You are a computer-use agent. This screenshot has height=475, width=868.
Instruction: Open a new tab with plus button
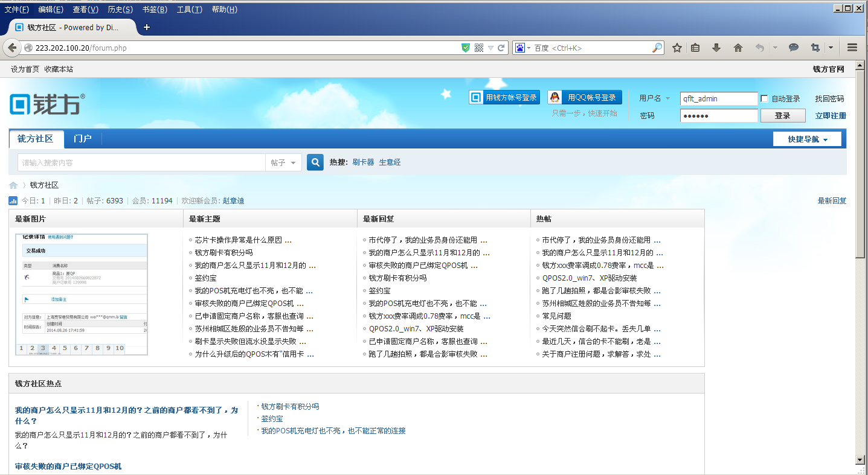(146, 27)
